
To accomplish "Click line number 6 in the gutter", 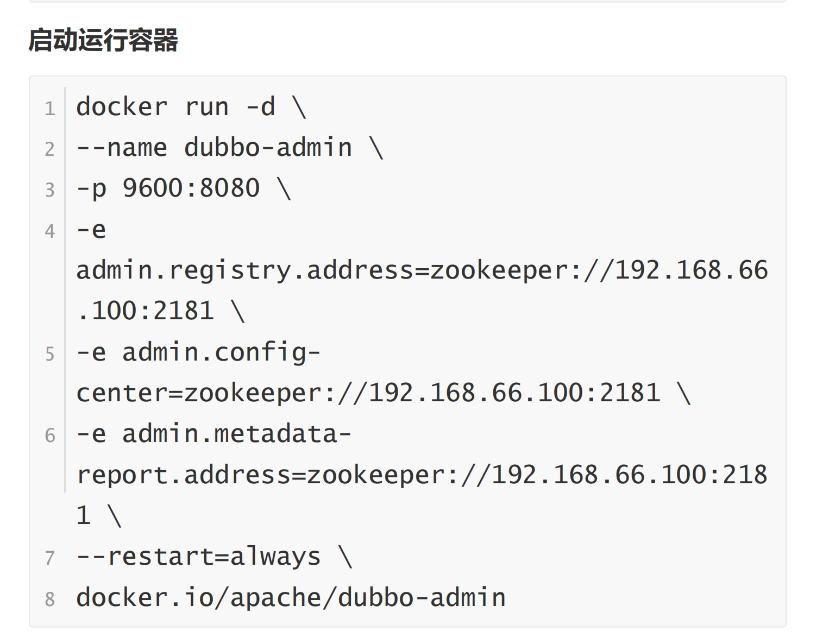I will click(x=50, y=435).
